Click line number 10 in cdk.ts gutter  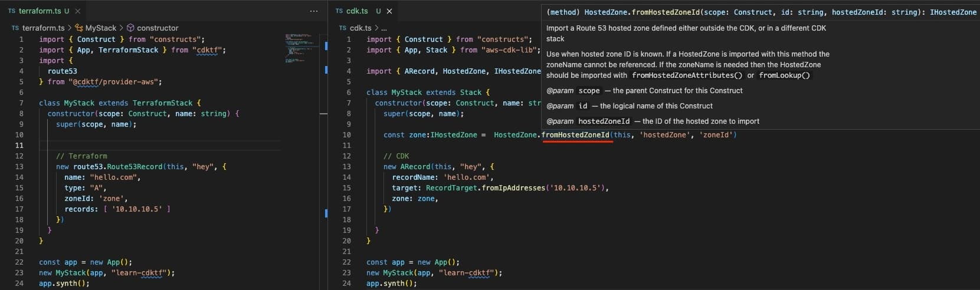tap(346, 135)
